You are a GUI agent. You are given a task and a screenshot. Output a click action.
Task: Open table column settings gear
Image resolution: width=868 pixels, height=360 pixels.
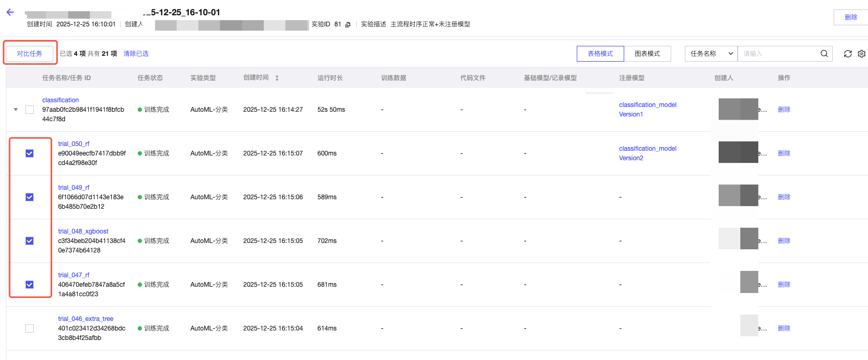tap(861, 54)
